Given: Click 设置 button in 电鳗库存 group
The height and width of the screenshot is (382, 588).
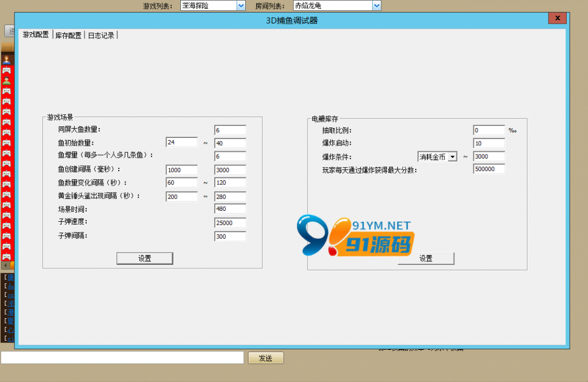Looking at the screenshot, I should click(426, 258).
